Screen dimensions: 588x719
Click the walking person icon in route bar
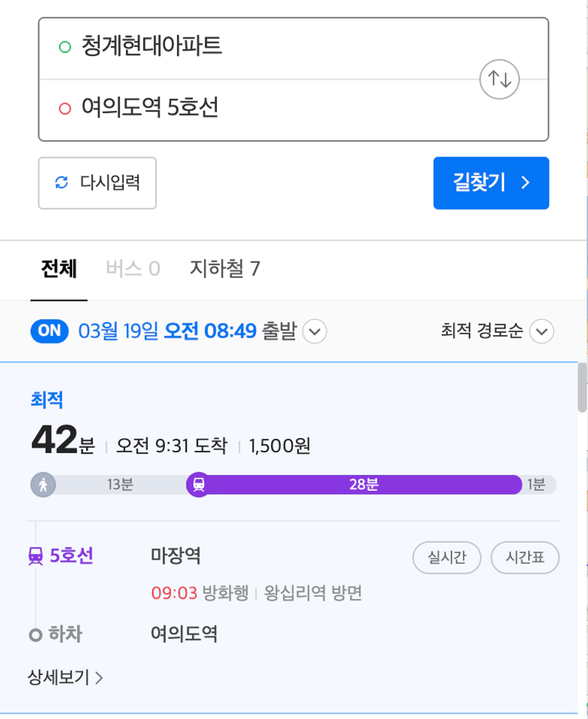pos(43,484)
